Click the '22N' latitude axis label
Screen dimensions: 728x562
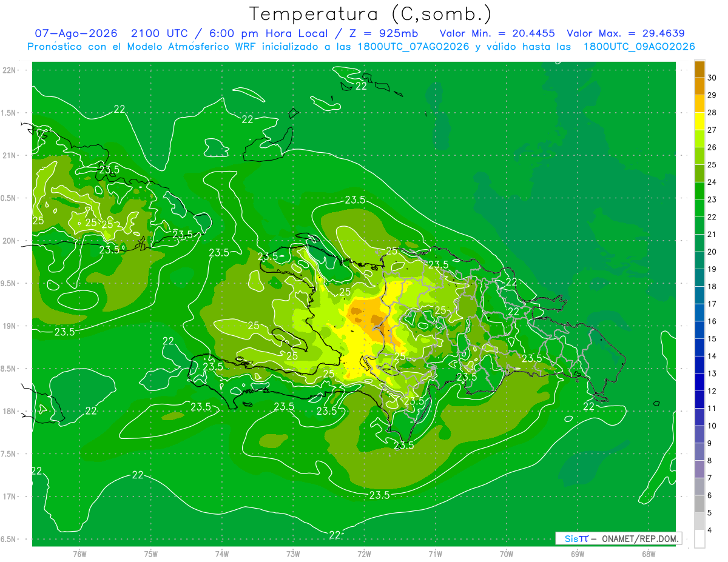tap(9, 70)
